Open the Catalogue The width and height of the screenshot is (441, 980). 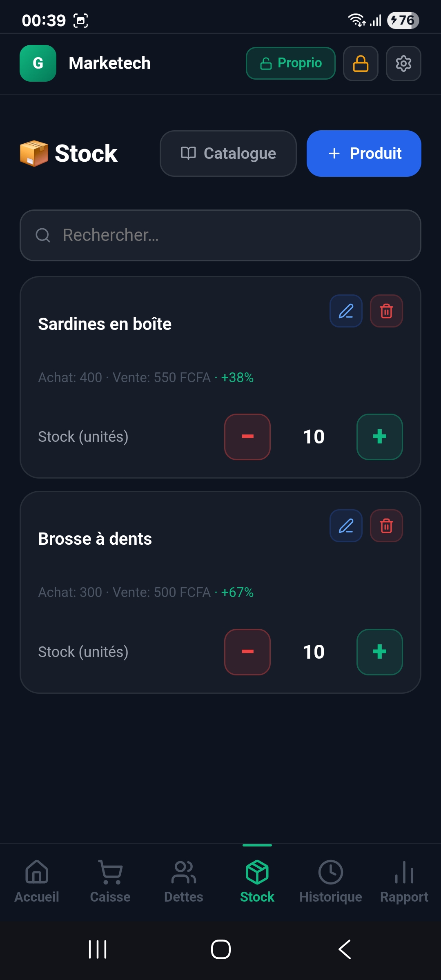[x=228, y=154]
